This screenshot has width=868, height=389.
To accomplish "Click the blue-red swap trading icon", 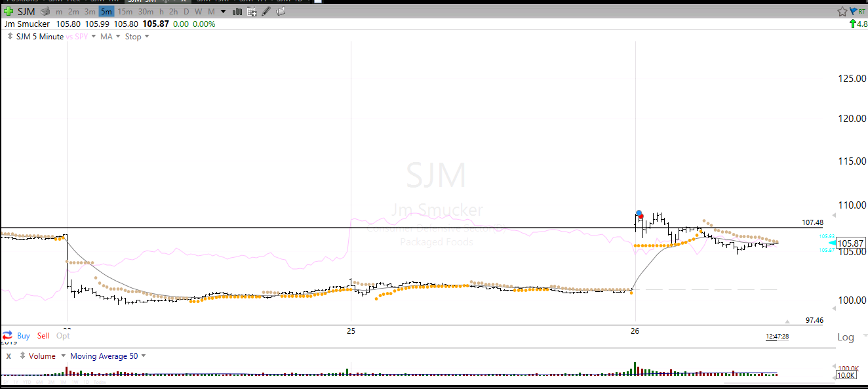I will [7, 335].
